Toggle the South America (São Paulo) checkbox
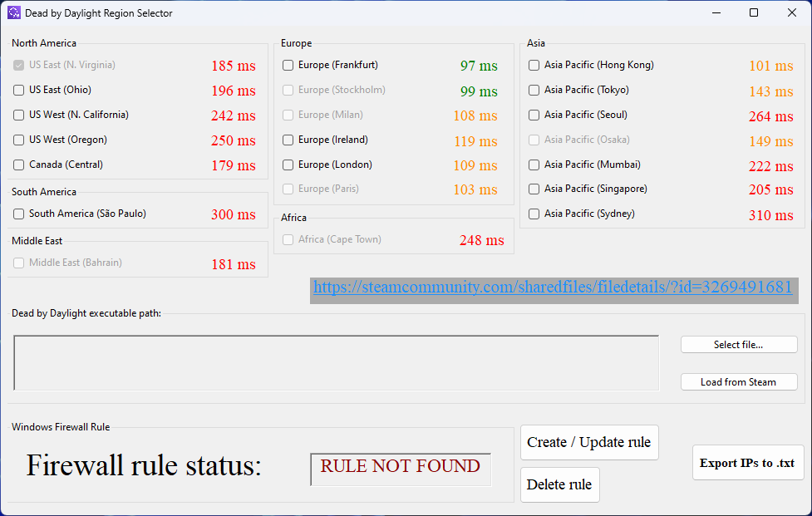Image resolution: width=812 pixels, height=516 pixels. [18, 214]
